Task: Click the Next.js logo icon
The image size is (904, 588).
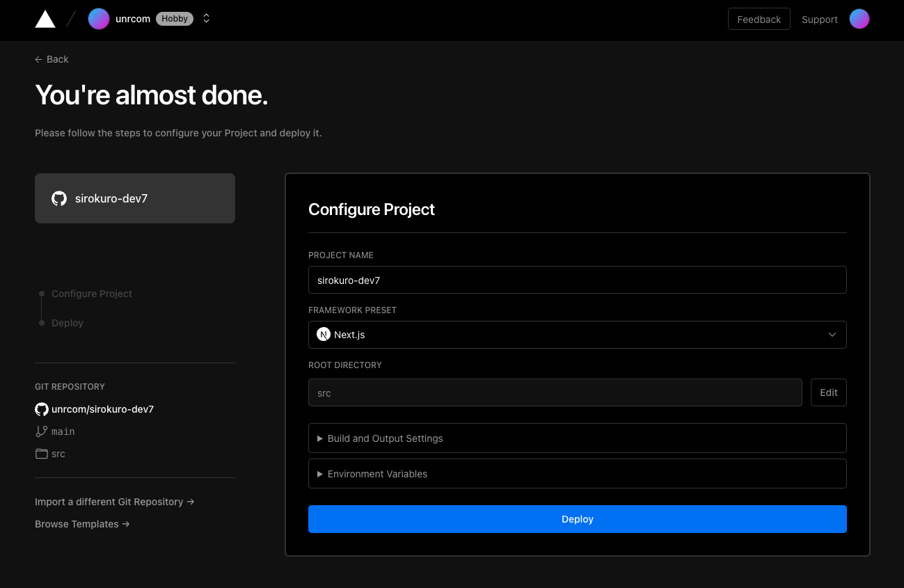Action: [x=324, y=335]
